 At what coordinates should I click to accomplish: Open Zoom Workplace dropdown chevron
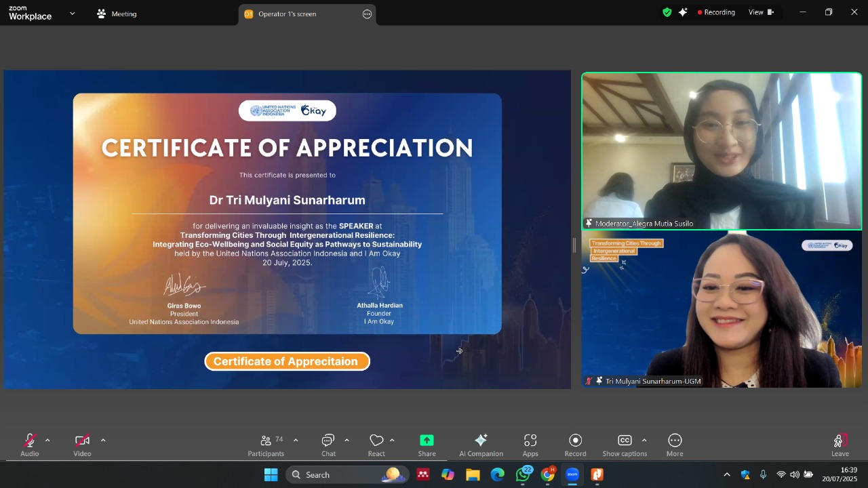click(x=73, y=13)
